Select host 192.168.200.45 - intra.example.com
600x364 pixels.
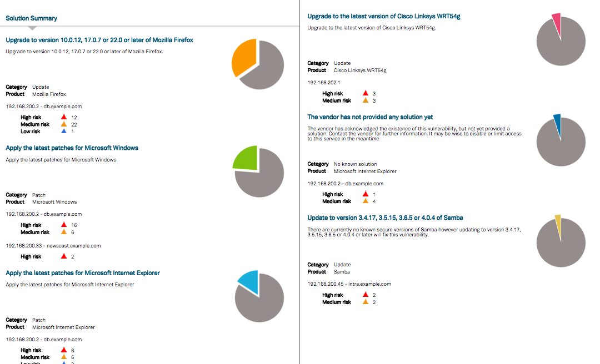tap(349, 284)
